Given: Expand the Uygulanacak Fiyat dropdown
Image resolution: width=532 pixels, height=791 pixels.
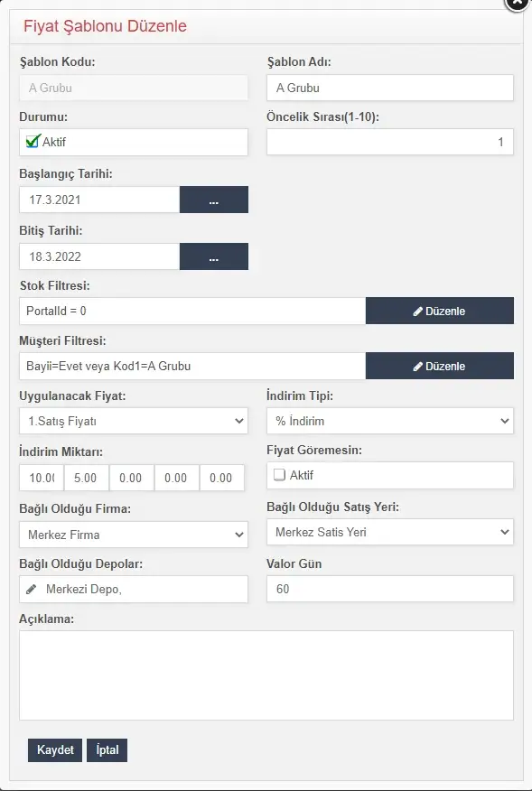Looking at the screenshot, I should coord(134,421).
